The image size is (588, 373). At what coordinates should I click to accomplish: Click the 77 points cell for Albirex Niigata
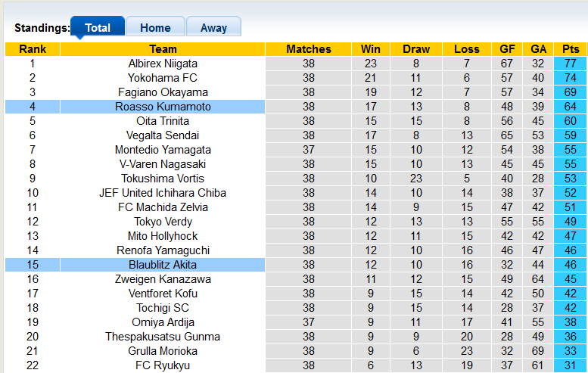tap(571, 64)
